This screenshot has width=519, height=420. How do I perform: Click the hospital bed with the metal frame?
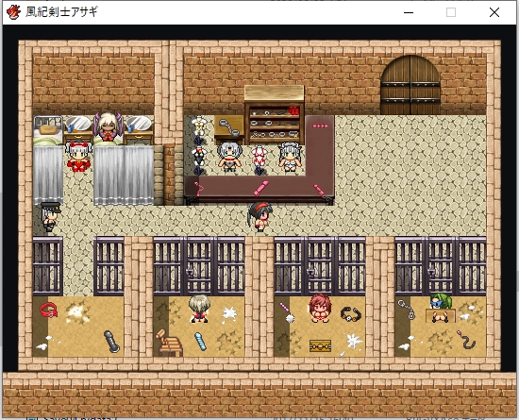pos(48,130)
